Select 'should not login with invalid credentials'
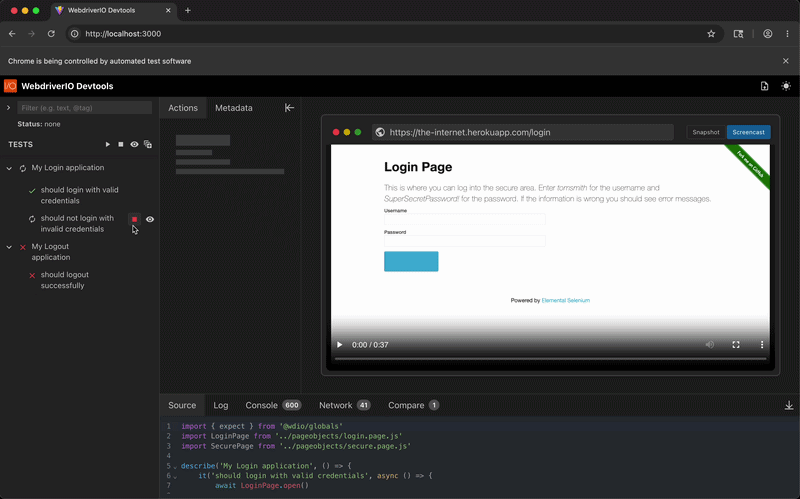 point(78,223)
